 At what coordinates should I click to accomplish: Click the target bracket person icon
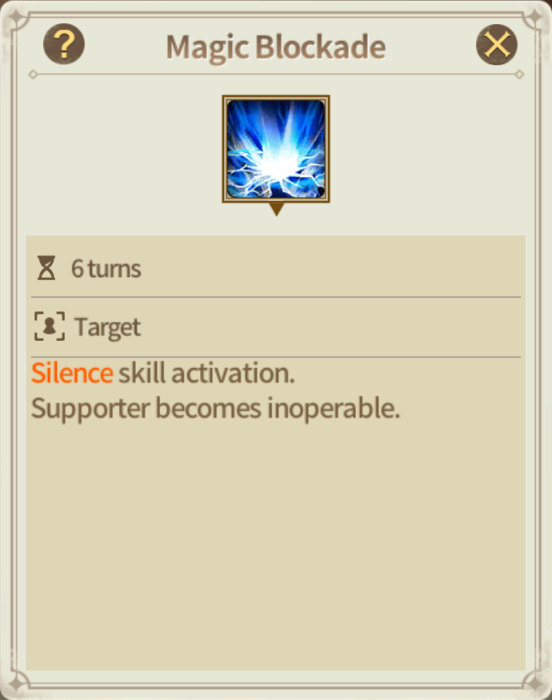(x=50, y=326)
